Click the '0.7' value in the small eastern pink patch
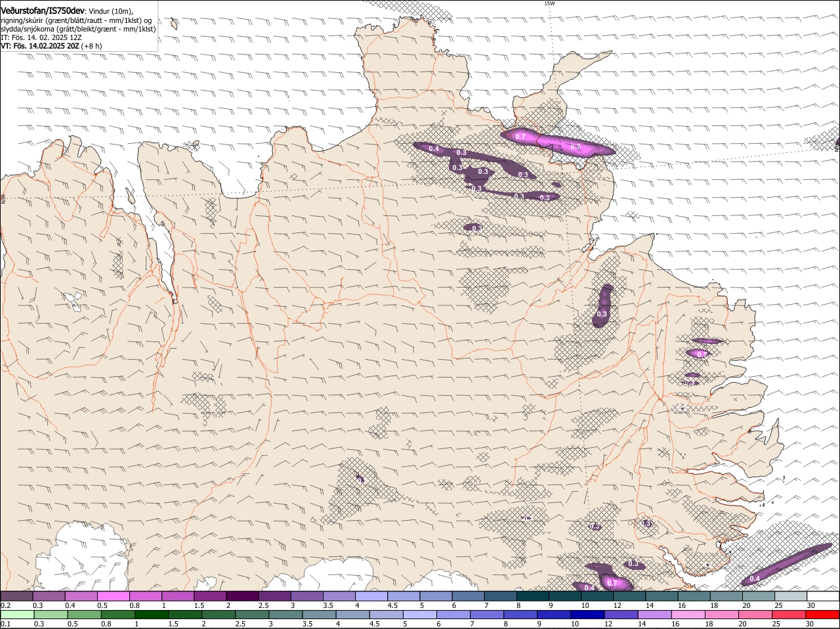This screenshot has width=840, height=629. (701, 354)
